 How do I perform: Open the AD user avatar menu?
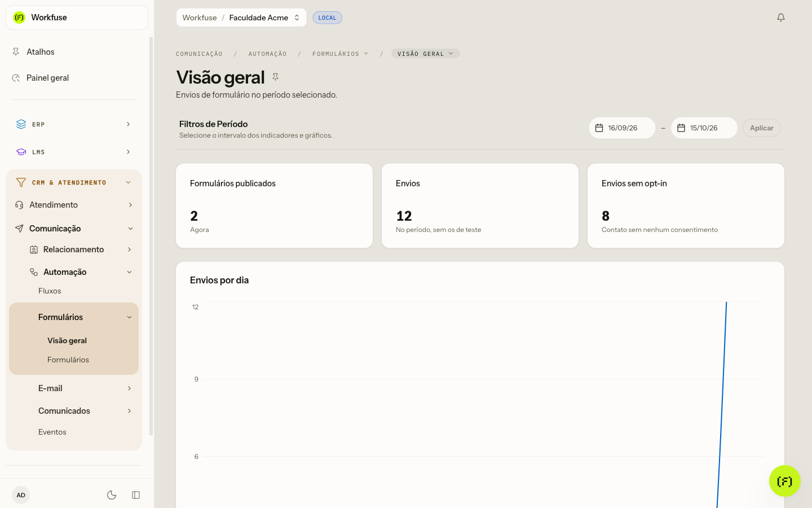[21, 495]
